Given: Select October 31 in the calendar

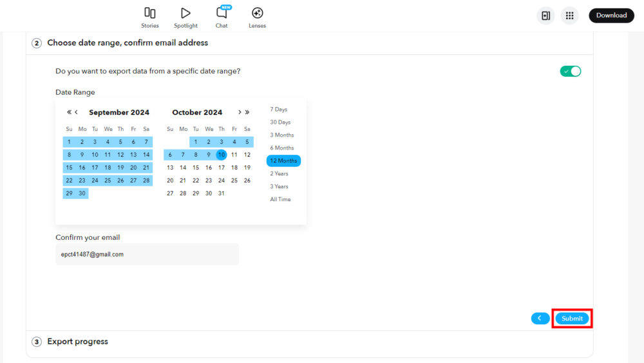Looking at the screenshot, I should coord(222,193).
